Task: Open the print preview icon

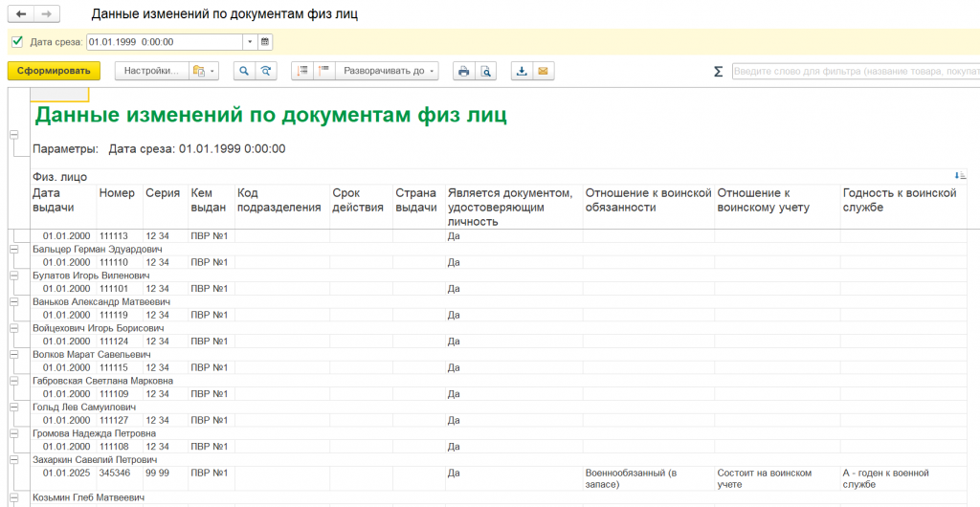Action: pyautogui.click(x=486, y=71)
